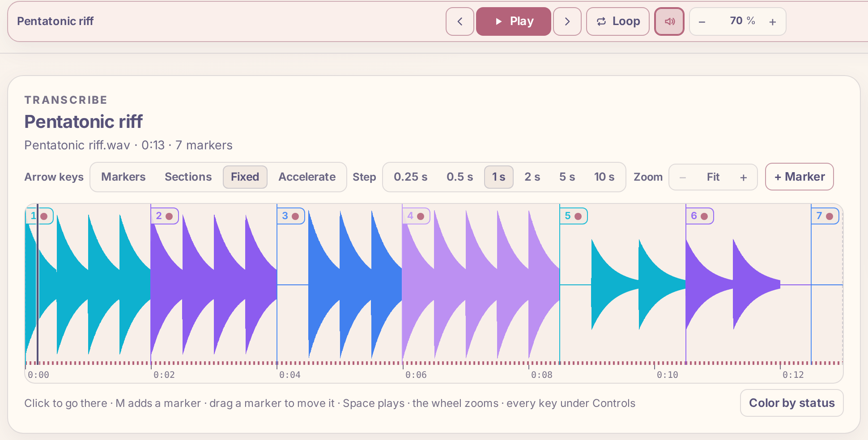Select marker 4 flag on the waveform

tap(416, 216)
